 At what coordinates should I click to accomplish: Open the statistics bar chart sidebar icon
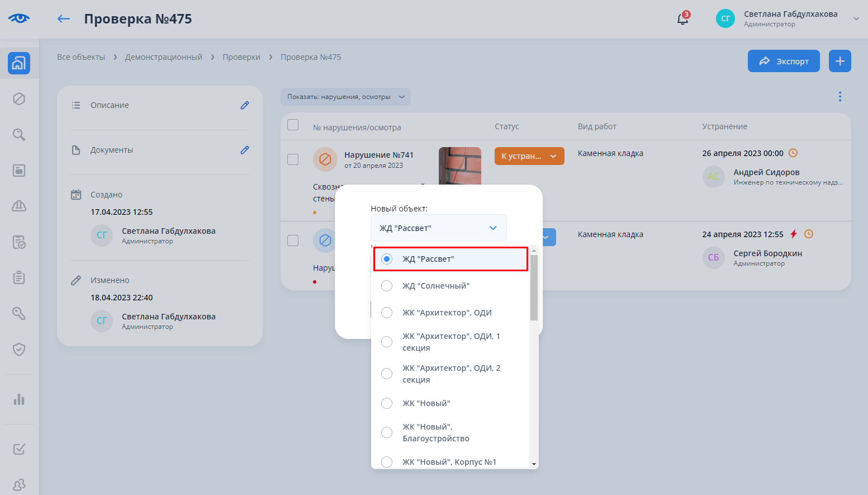click(x=19, y=399)
